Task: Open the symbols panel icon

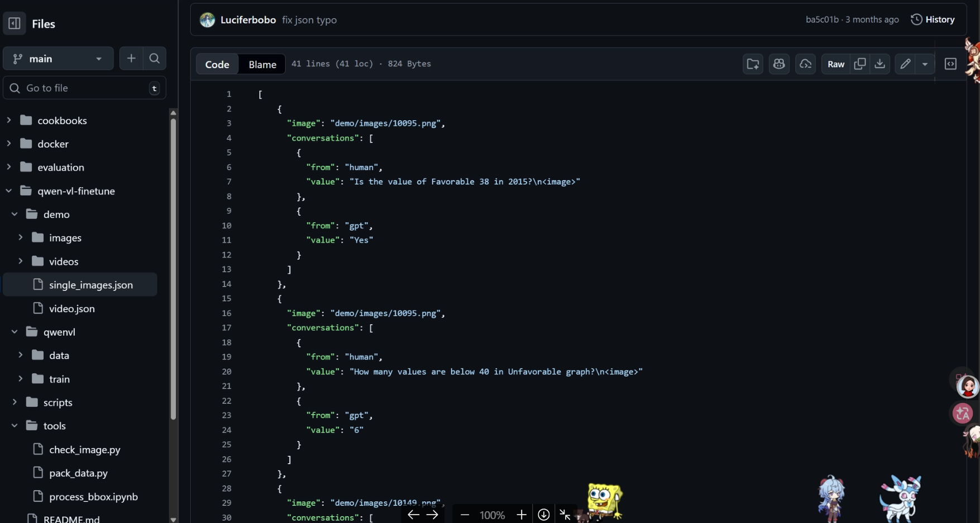Action: coord(950,64)
